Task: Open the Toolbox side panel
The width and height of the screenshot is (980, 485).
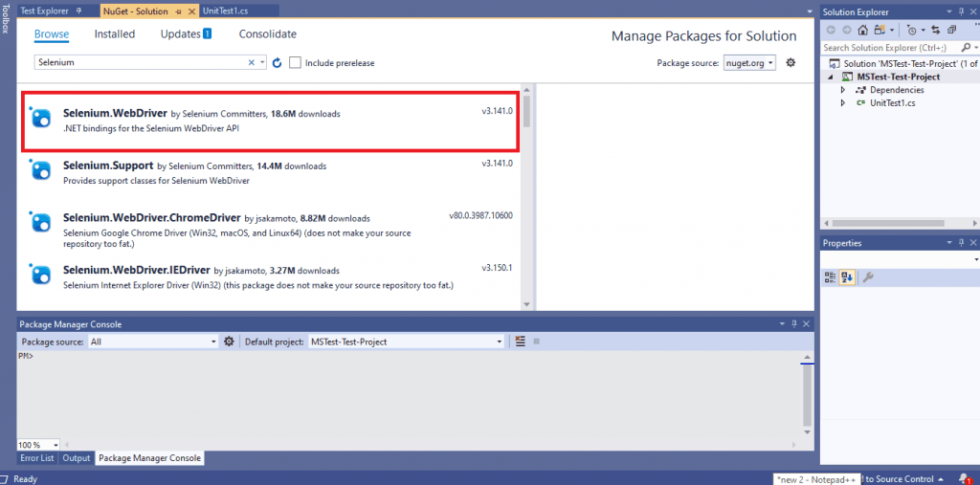Action: [x=6, y=18]
